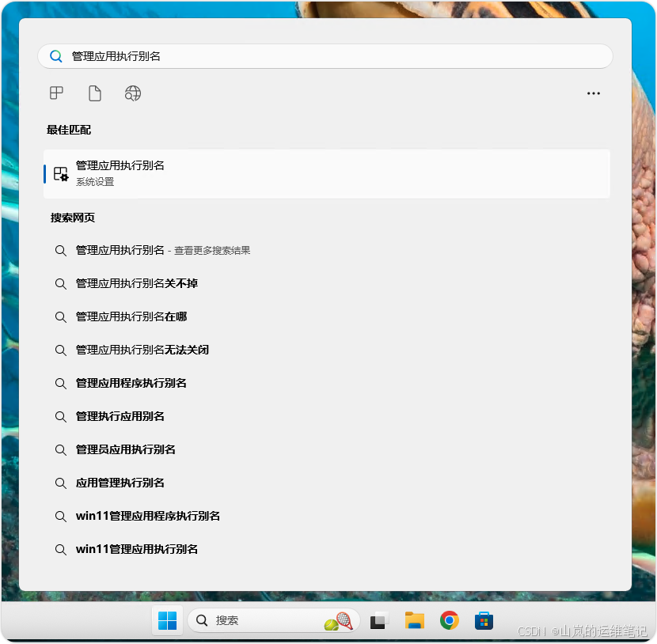Open the Start menu
This screenshot has height=644, width=657.
[166, 619]
